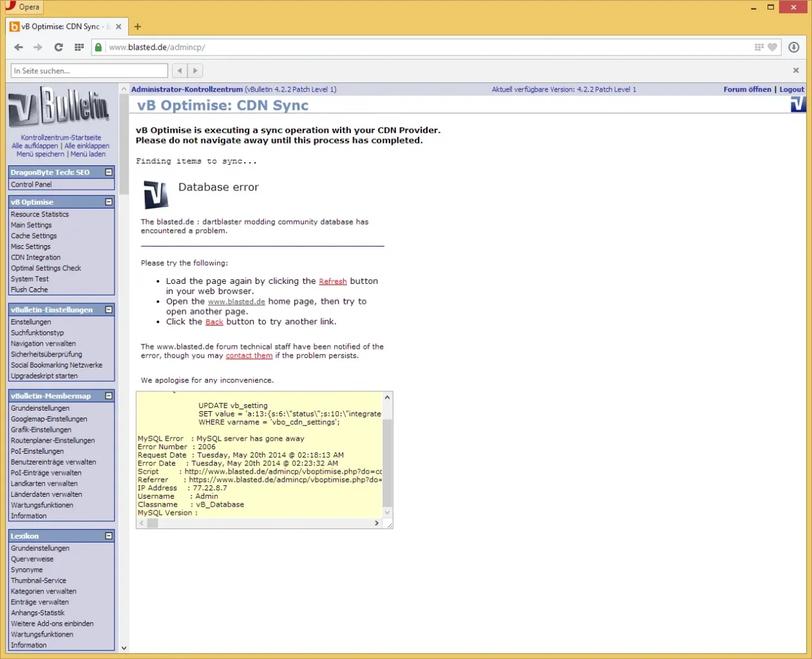Open Landkarten verwalten menu item
This screenshot has width=812, height=659.
[44, 484]
